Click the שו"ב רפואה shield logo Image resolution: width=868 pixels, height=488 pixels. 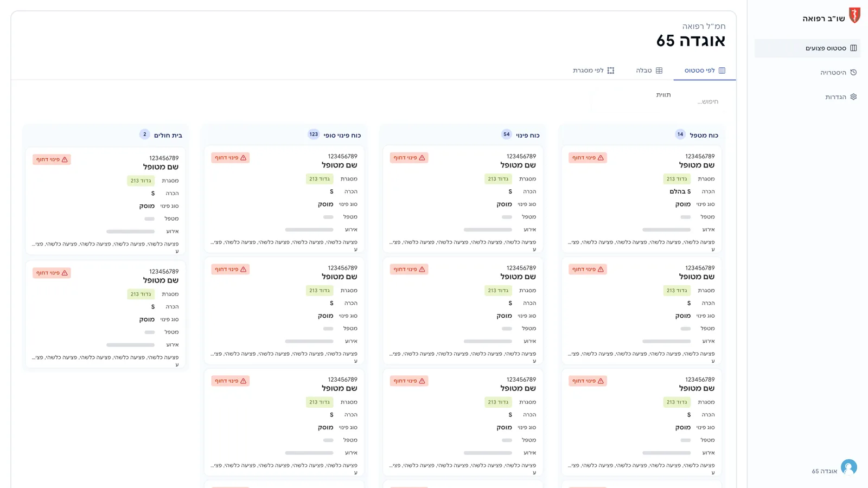[x=854, y=15]
